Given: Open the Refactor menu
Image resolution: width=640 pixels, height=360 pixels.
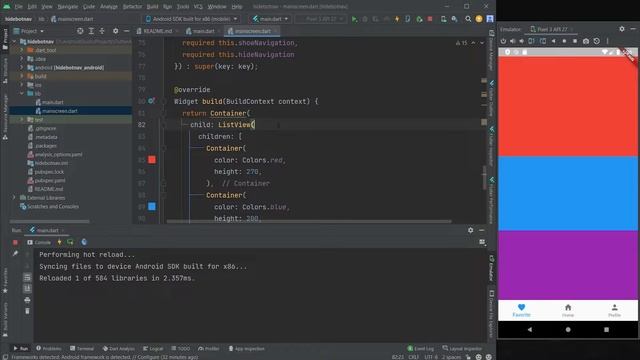Looking at the screenshot, I should coord(132,7).
